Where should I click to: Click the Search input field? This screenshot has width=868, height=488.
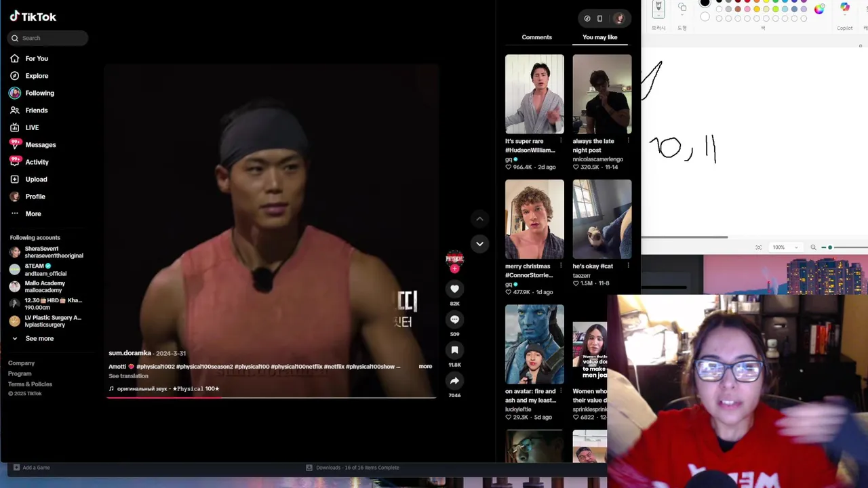pos(49,38)
